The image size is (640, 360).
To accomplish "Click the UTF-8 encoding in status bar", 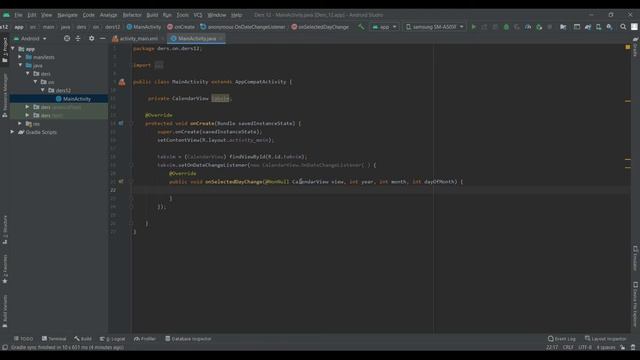I will click(585, 347).
